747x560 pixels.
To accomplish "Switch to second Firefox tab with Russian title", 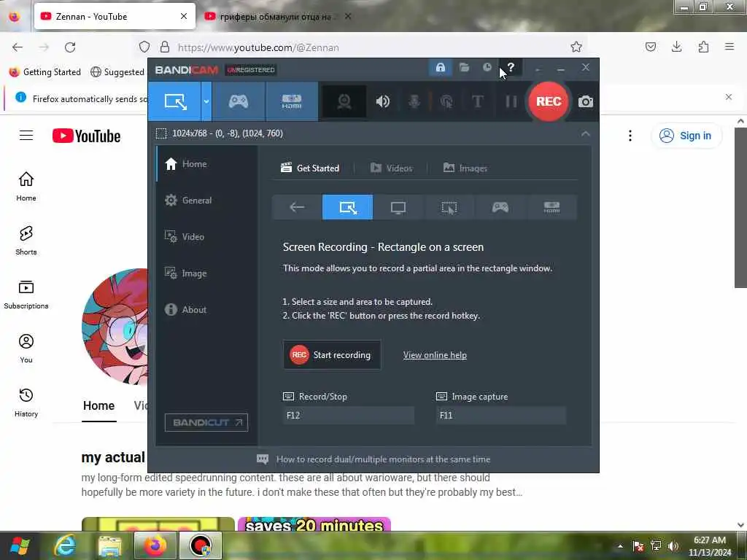I will coord(278,17).
